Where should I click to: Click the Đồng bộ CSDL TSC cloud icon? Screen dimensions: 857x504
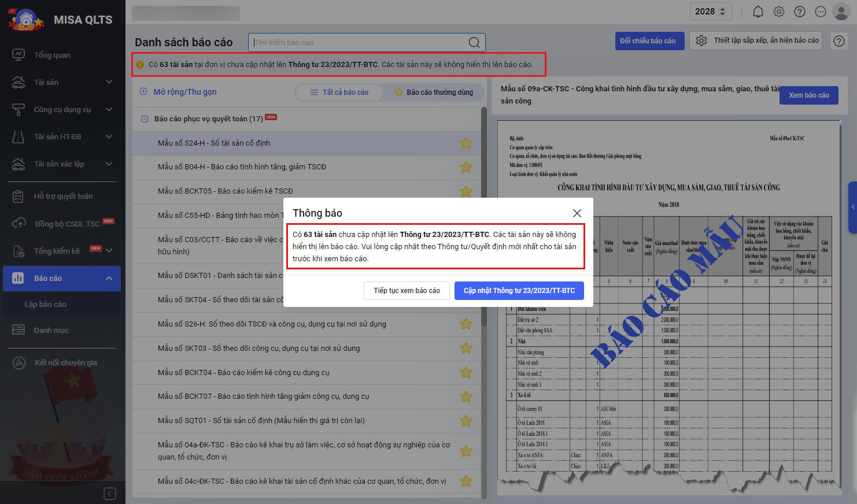point(19,224)
